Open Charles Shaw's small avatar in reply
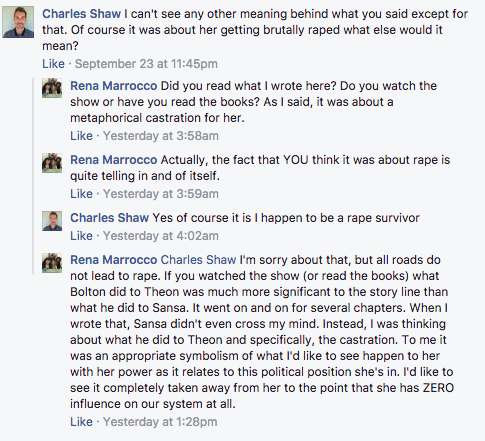Screen dimensions: 485x441 point(52,221)
